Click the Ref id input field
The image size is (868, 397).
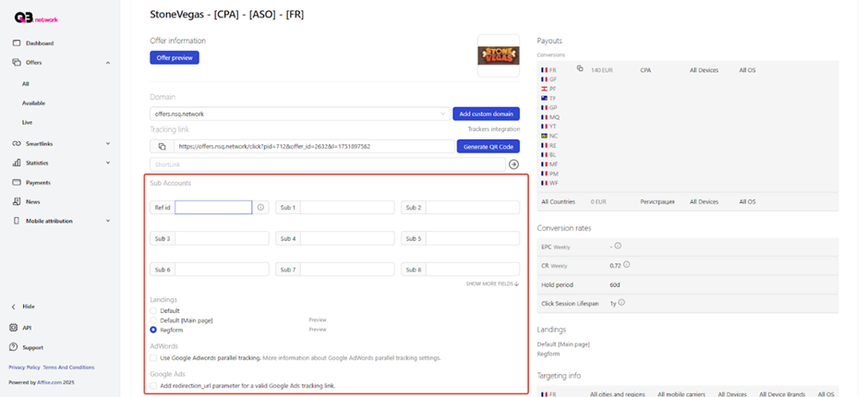point(213,208)
